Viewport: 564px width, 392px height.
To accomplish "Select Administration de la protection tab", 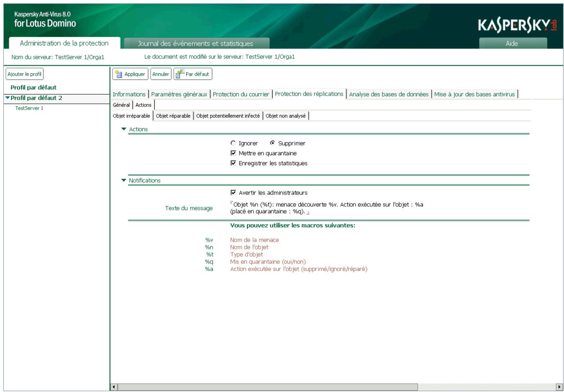I will (x=64, y=43).
